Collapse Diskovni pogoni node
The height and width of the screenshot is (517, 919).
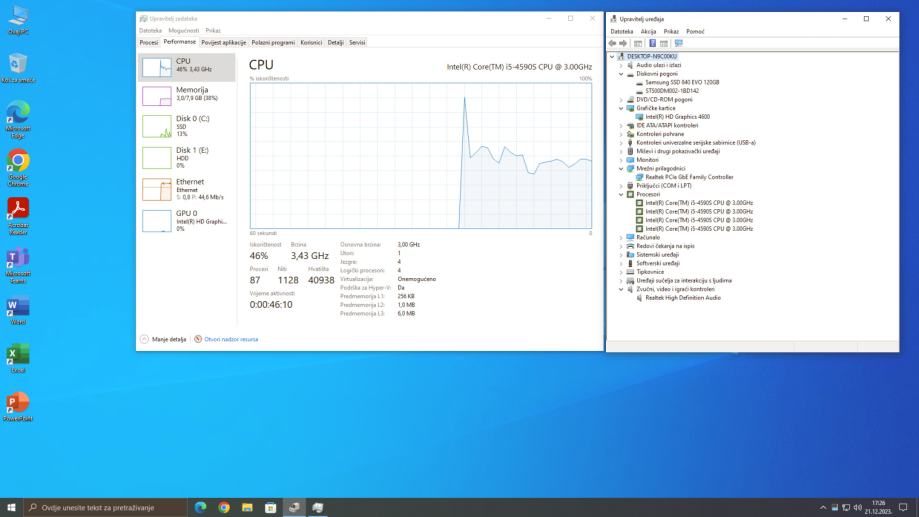click(x=621, y=74)
